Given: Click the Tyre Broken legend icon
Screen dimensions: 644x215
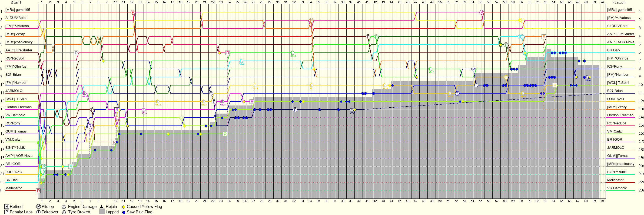Looking at the screenshot, I should tap(64, 212).
